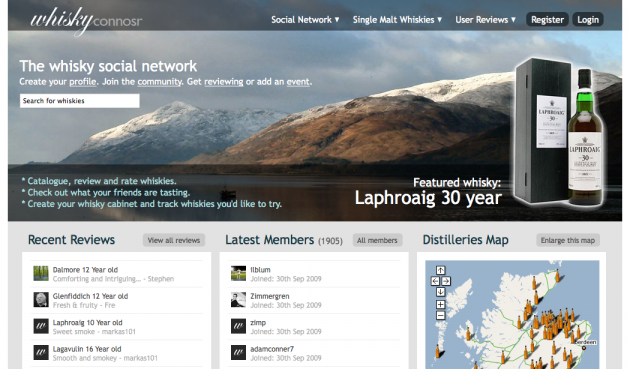Zoom in on the distilleries map
The width and height of the screenshot is (630, 369).
click(440, 304)
